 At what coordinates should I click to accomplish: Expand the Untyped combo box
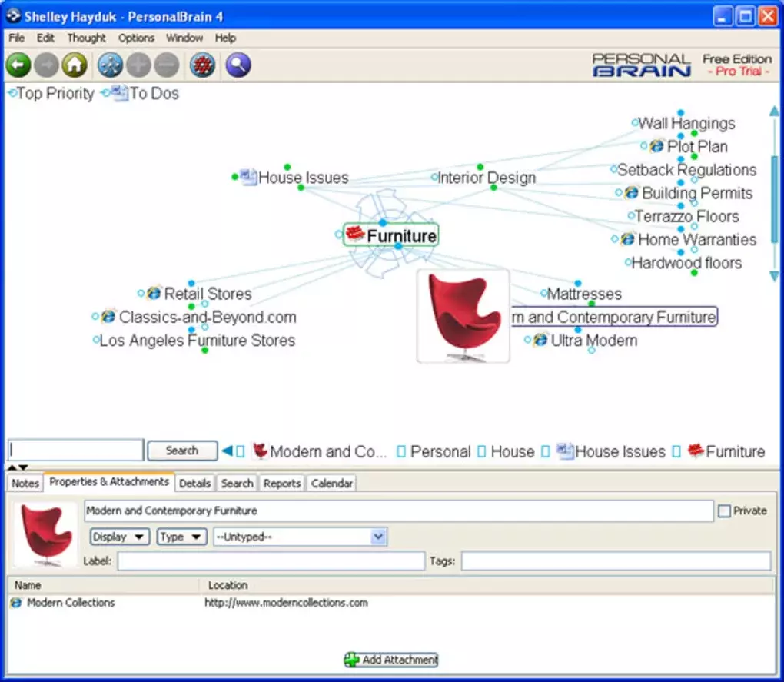click(377, 537)
